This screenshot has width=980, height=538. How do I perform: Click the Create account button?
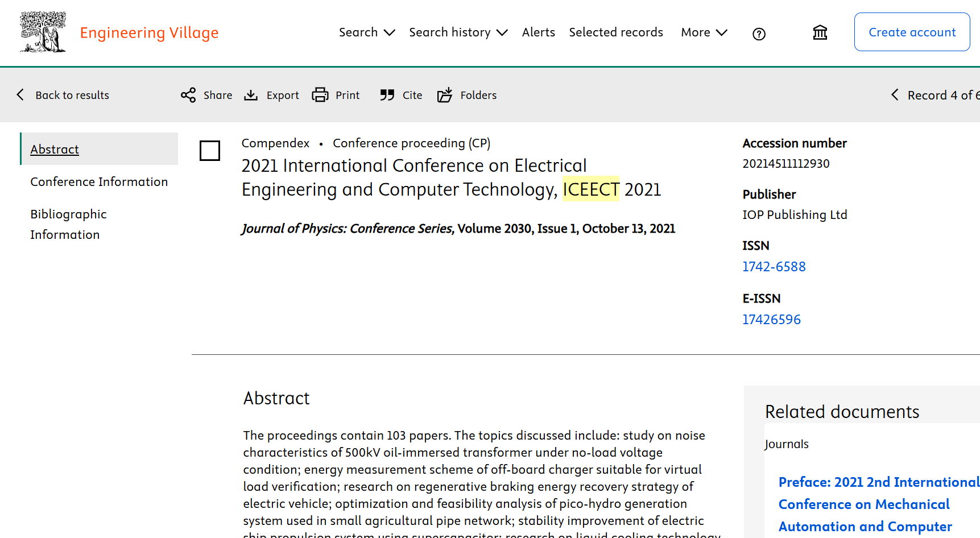912,32
